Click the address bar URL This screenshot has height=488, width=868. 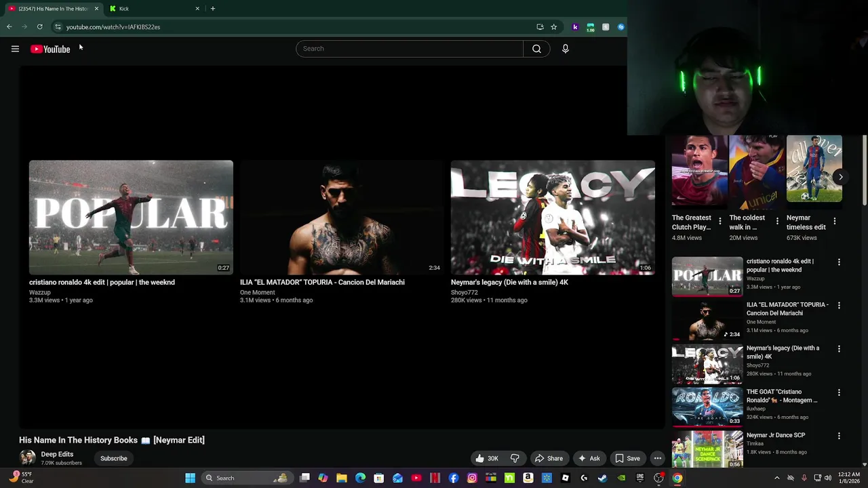(113, 27)
